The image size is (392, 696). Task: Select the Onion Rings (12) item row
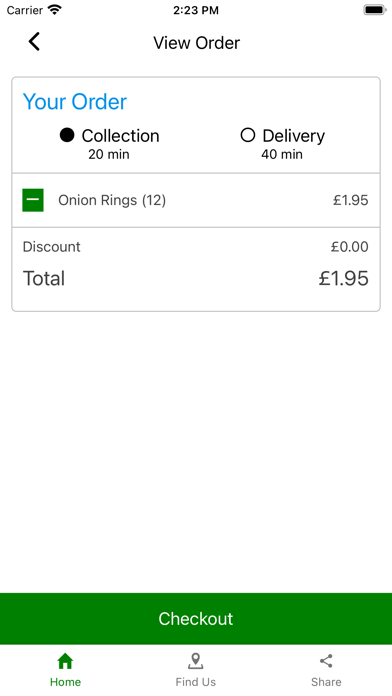pyautogui.click(x=196, y=200)
